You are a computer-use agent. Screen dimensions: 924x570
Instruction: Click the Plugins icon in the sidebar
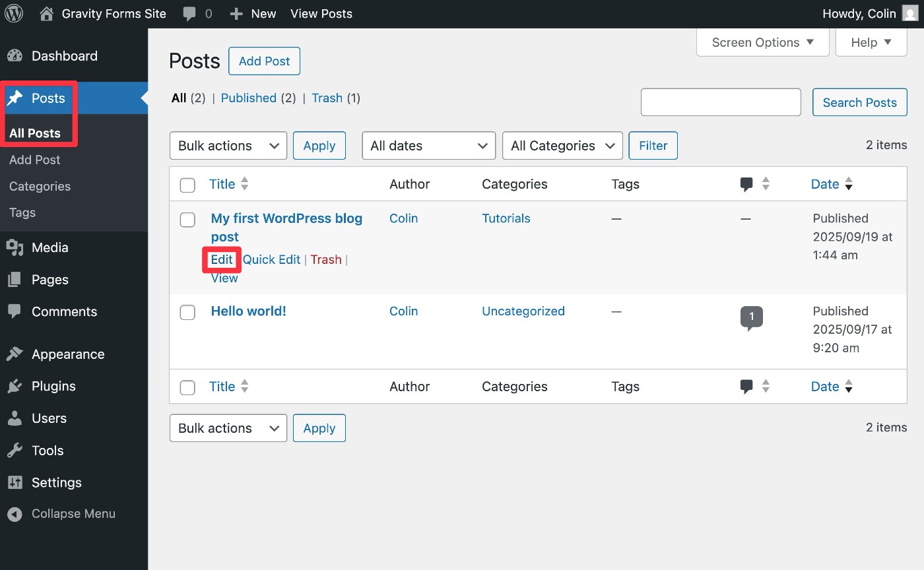tap(14, 386)
